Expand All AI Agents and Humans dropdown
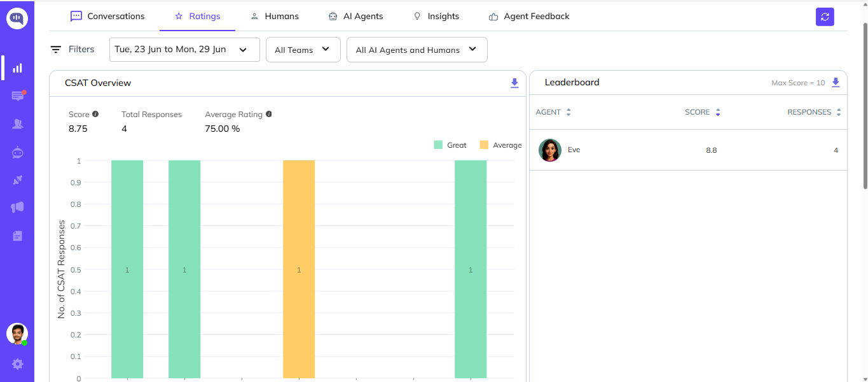The height and width of the screenshot is (382, 868). click(x=417, y=50)
